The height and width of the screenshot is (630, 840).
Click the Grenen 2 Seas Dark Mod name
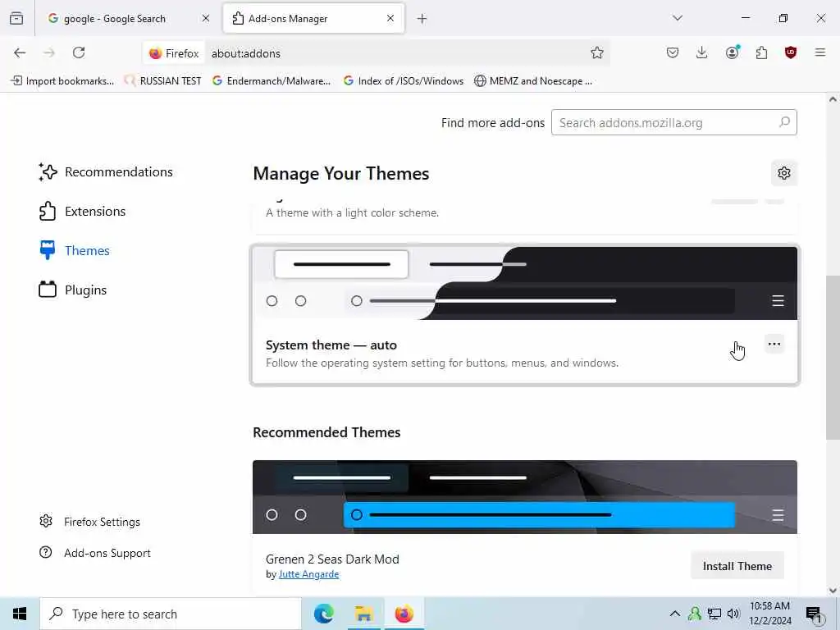332,559
